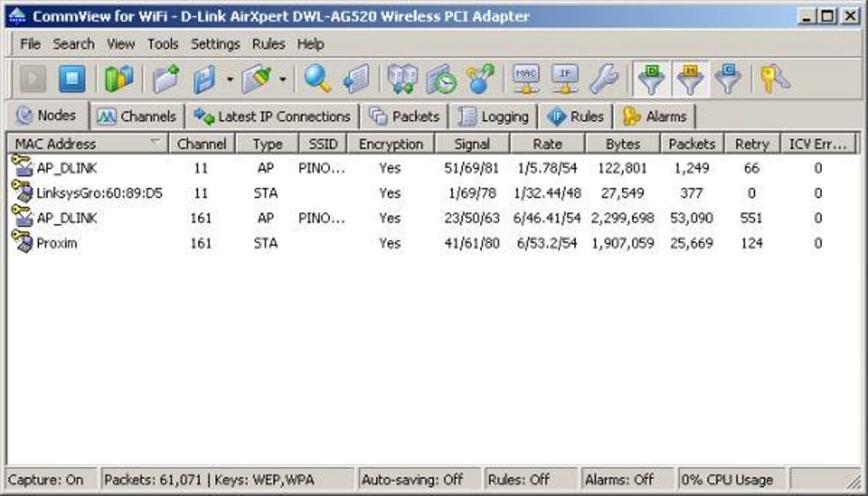Image resolution: width=868 pixels, height=496 pixels.
Task: Sort by the Type column header
Action: click(267, 144)
